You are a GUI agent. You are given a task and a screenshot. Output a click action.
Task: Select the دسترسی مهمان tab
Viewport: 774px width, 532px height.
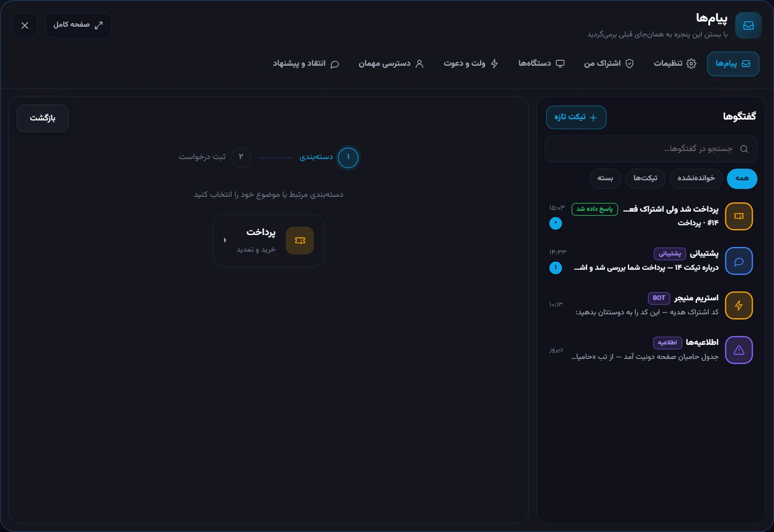point(391,64)
